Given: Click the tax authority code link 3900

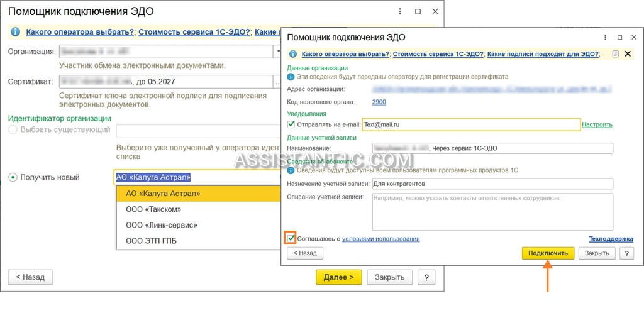Looking at the screenshot, I should click(379, 102).
